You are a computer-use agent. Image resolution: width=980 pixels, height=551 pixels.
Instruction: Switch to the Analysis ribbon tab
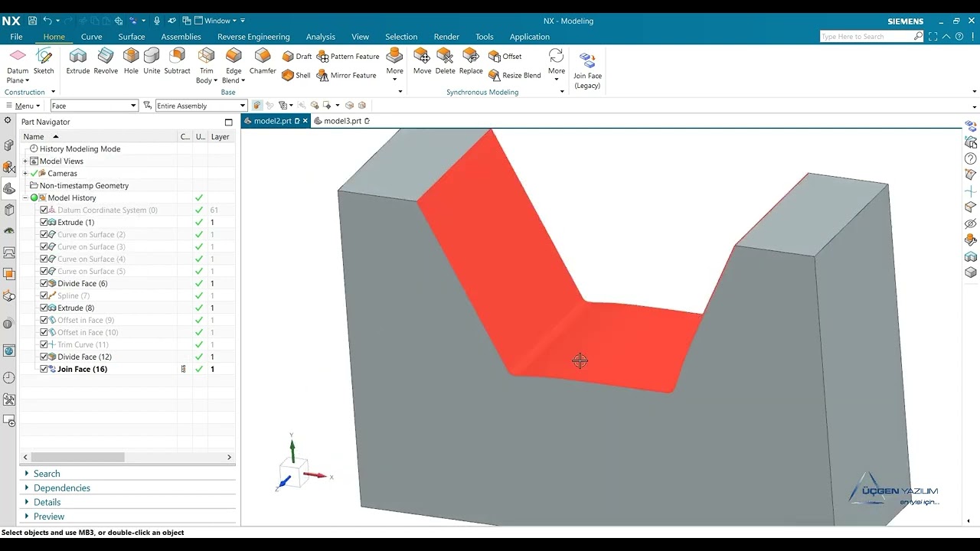coord(320,37)
